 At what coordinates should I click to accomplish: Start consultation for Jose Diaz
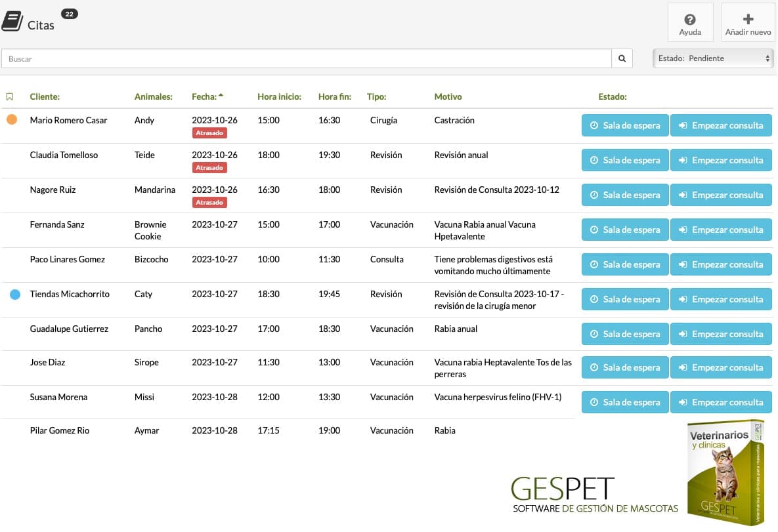[x=721, y=367]
